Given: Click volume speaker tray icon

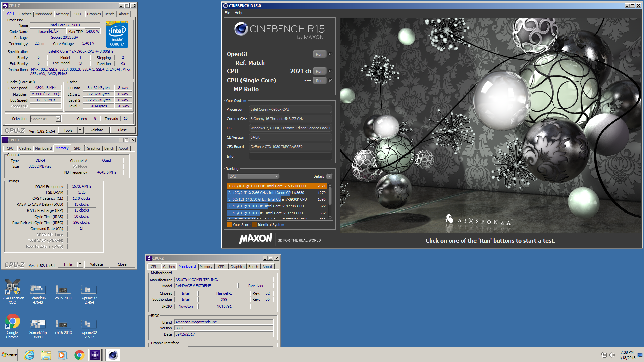Looking at the screenshot, I should click(x=612, y=355).
